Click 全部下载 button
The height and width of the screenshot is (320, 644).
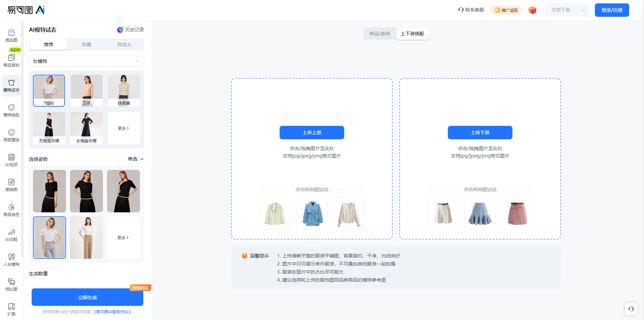(561, 10)
